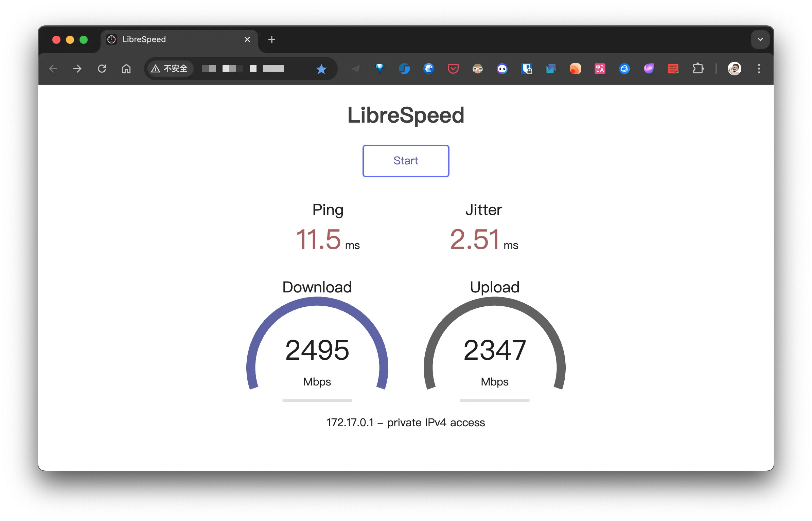Click the blurred address bar URL
Screen dimensions: 812x521
[x=243, y=69]
